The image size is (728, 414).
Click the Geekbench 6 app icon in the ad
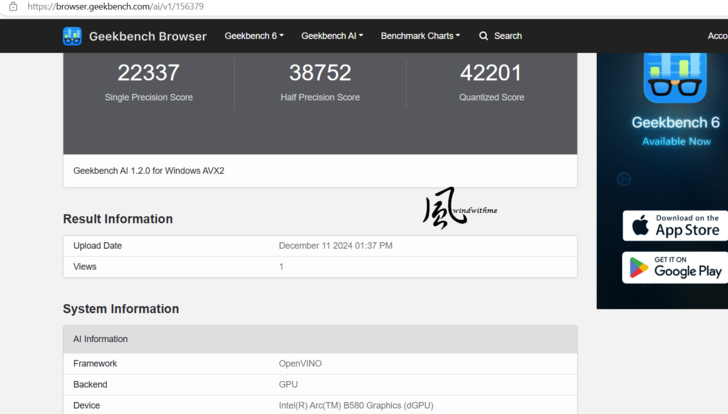[675, 75]
